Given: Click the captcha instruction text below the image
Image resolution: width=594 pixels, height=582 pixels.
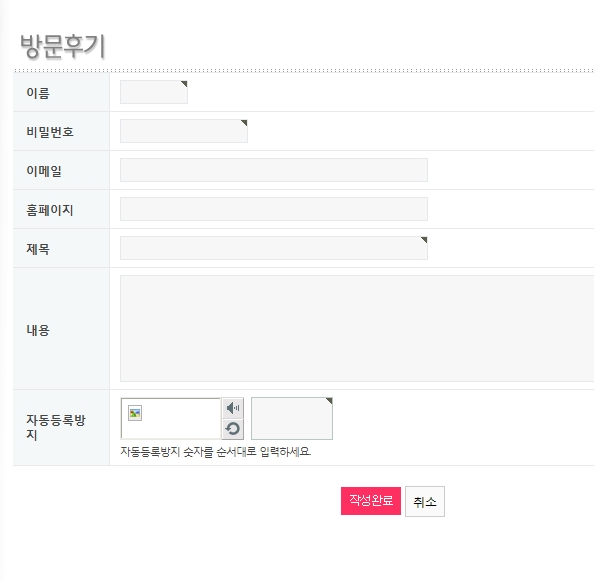Looking at the screenshot, I should pyautogui.click(x=216, y=452).
